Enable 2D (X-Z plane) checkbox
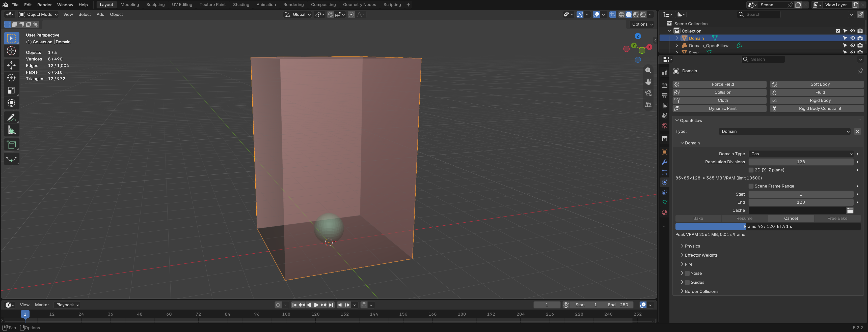 (751, 170)
